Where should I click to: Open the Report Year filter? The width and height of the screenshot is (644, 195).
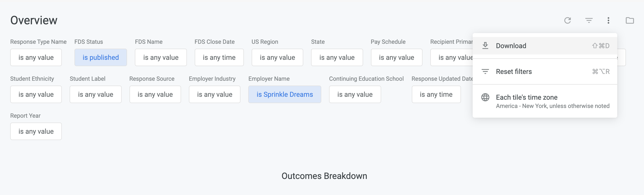click(36, 131)
